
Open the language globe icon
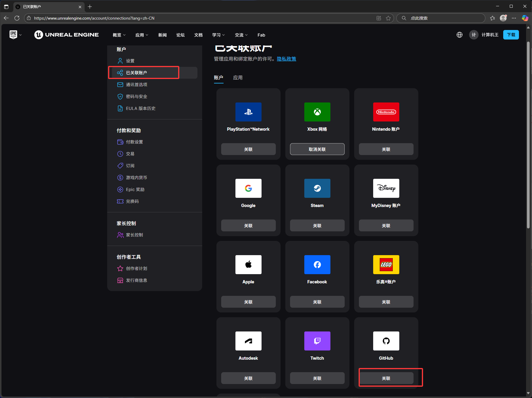[460, 35]
